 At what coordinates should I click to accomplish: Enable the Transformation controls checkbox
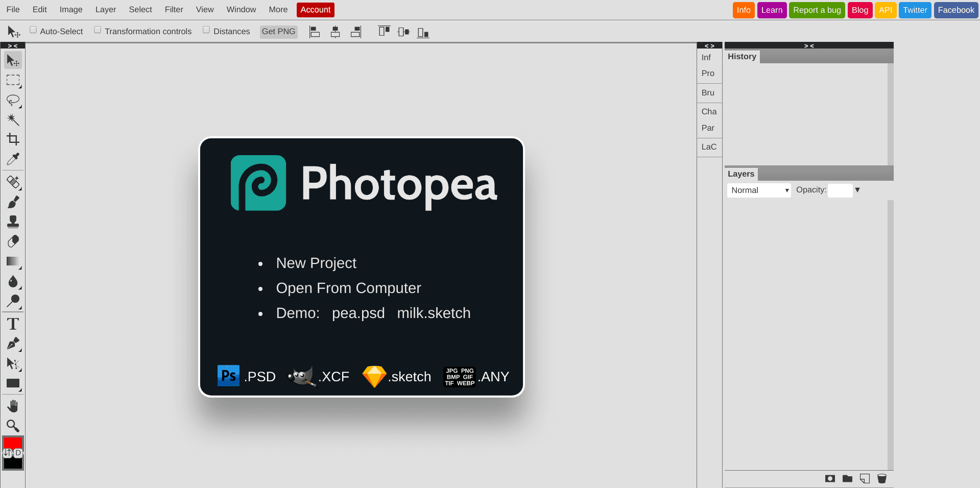98,30
